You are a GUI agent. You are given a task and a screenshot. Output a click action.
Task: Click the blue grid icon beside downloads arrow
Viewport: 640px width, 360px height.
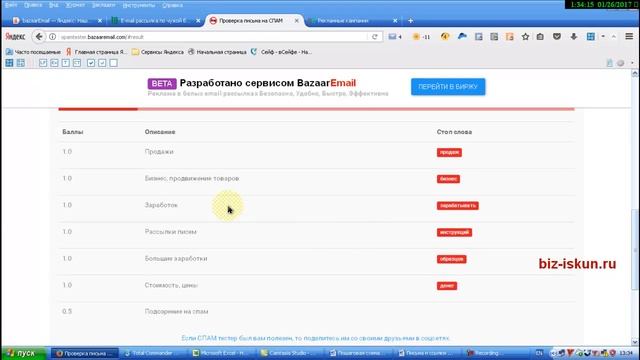point(591,37)
